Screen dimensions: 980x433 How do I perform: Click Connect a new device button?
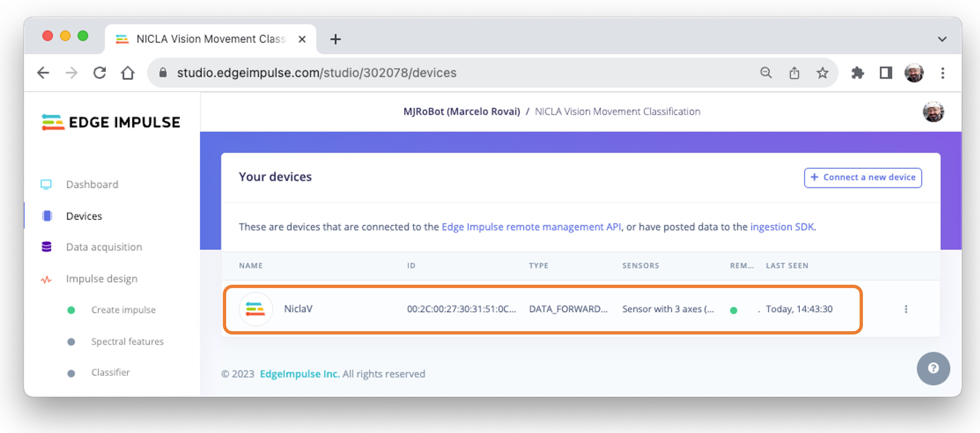coord(862,177)
